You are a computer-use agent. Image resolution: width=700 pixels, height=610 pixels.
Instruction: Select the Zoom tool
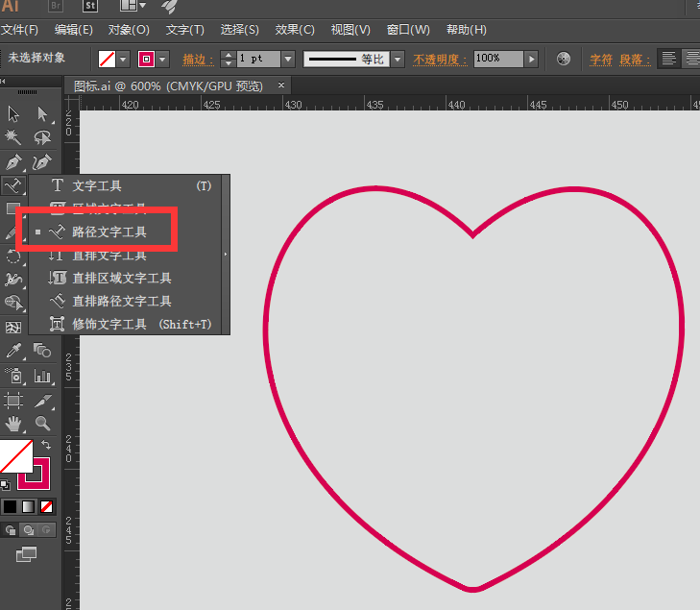43,423
